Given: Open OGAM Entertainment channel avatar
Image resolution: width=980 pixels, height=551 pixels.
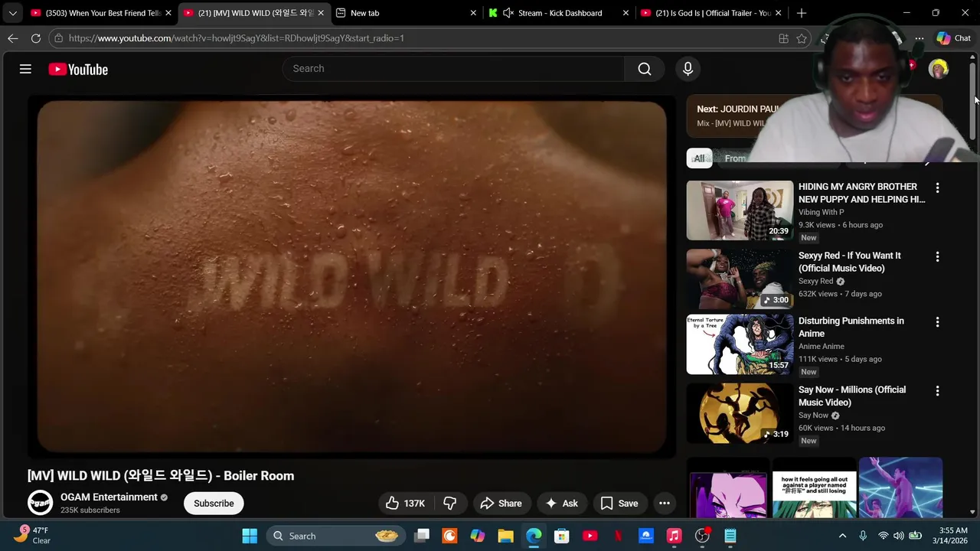Looking at the screenshot, I should click(x=41, y=503).
